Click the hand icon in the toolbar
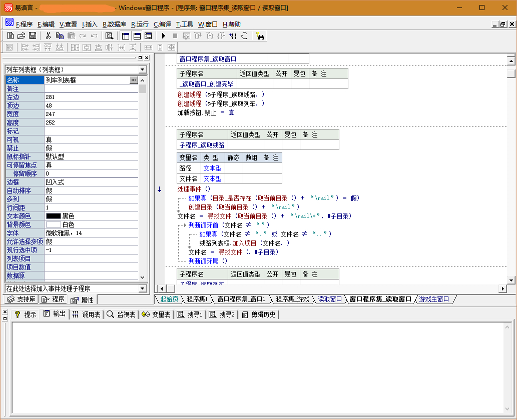The height and width of the screenshot is (420, 517). (244, 35)
